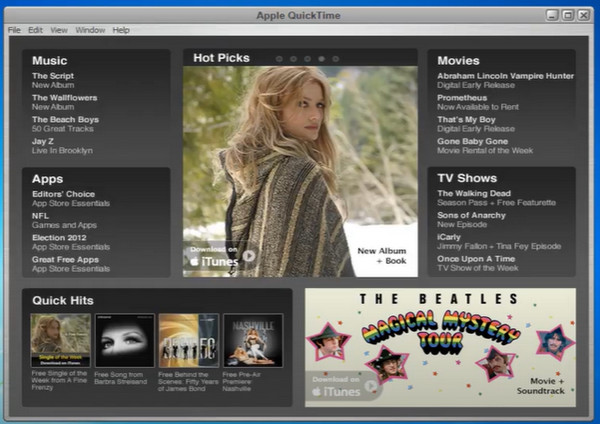The width and height of the screenshot is (600, 424).
Task: Open Jay Z Live In Brooklyn
Action: tap(62, 146)
